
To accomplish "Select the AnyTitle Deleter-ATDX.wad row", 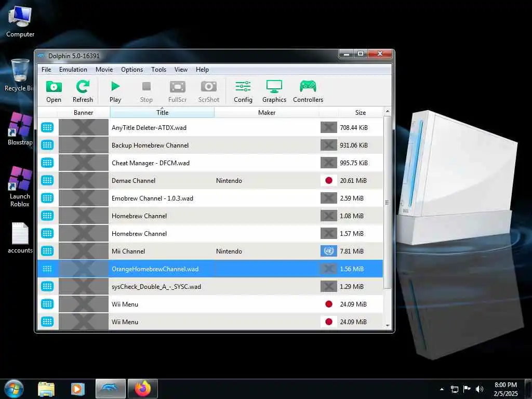I will (210, 128).
